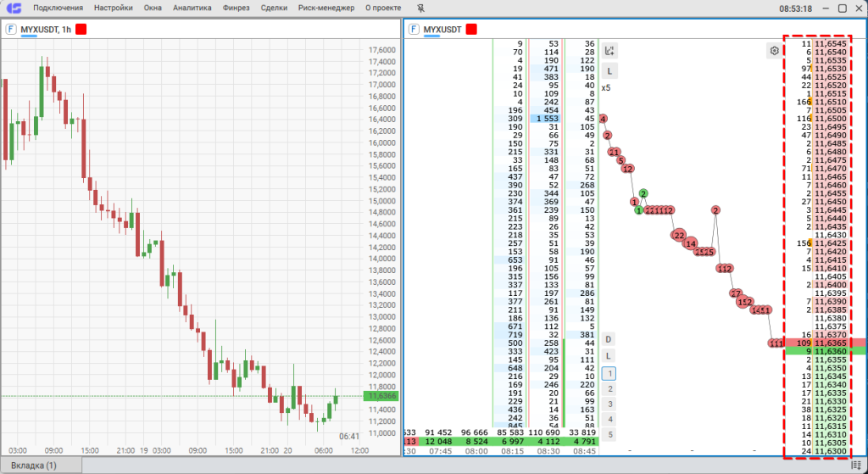Click the pin icon in the menu bar

click(x=420, y=8)
